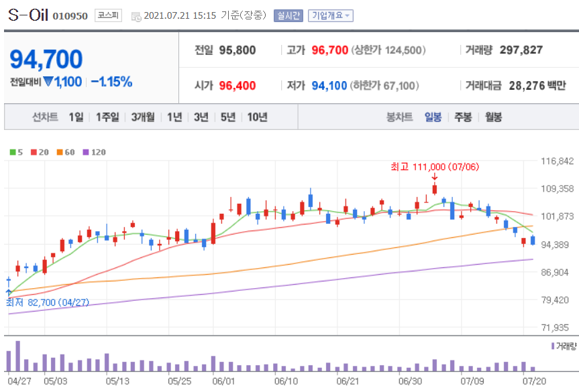Click the current price 94,700
The width and height of the screenshot is (579, 392).
click(46, 59)
